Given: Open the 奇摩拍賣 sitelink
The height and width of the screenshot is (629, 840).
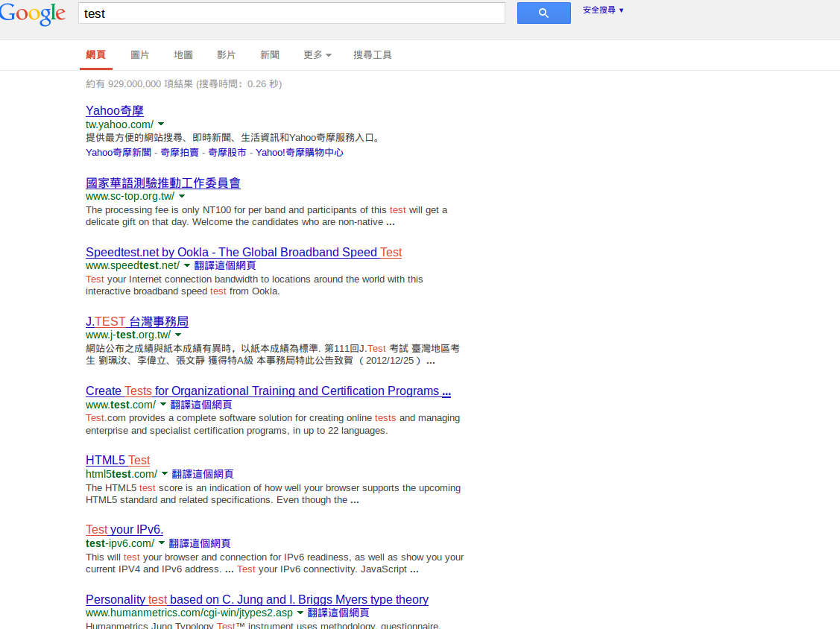Looking at the screenshot, I should 180,152.
